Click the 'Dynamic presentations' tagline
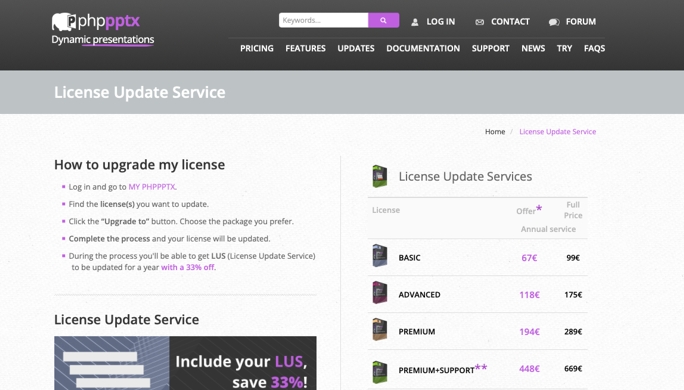 pos(103,39)
